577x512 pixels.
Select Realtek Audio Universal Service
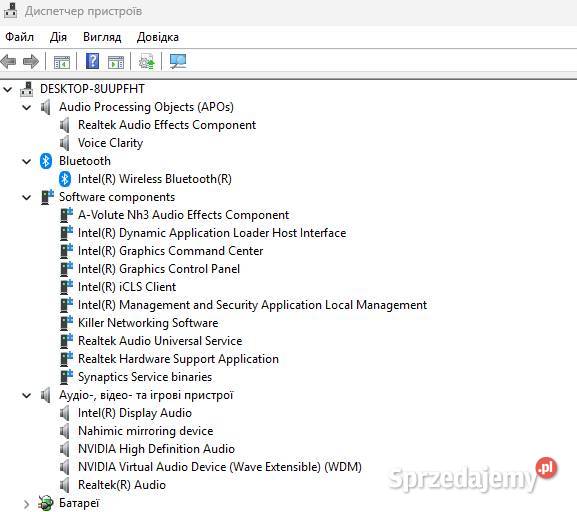coord(160,341)
